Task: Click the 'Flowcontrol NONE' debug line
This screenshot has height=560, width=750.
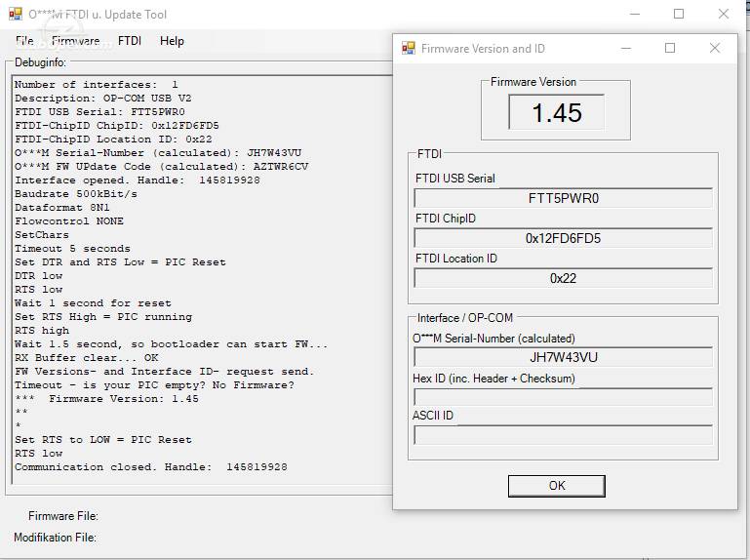Action: [x=69, y=221]
